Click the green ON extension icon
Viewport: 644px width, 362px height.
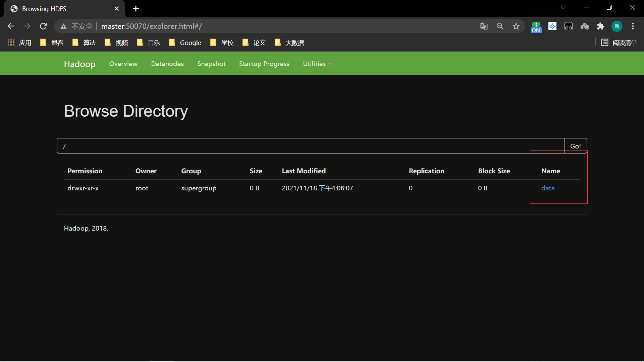536,27
